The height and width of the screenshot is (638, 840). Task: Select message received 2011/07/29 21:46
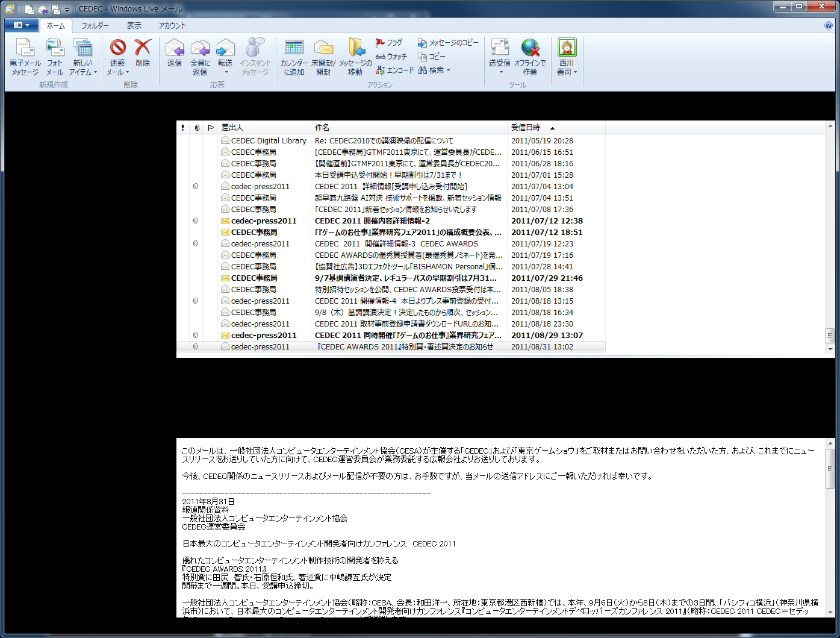click(391, 278)
